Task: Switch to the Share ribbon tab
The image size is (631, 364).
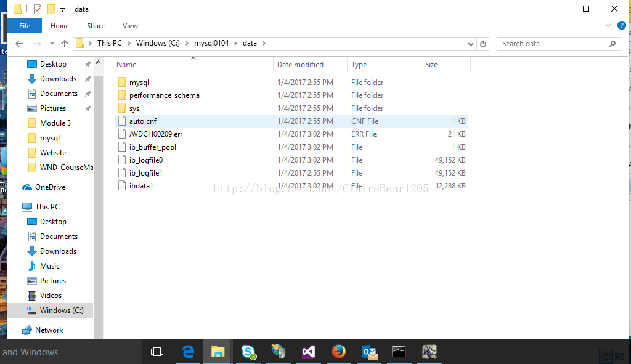Action: (96, 26)
